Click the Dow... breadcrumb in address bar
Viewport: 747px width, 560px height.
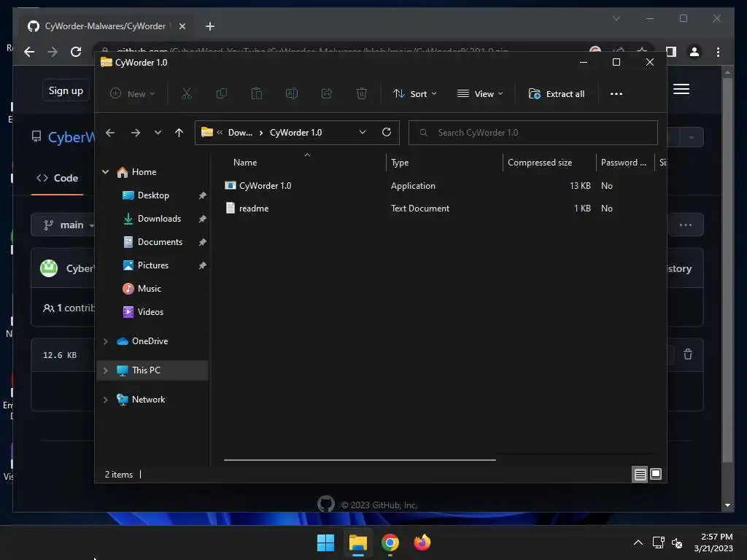coord(240,133)
